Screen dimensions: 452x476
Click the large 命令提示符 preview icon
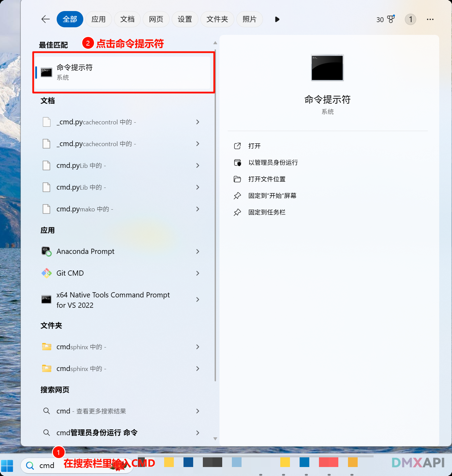(x=327, y=68)
